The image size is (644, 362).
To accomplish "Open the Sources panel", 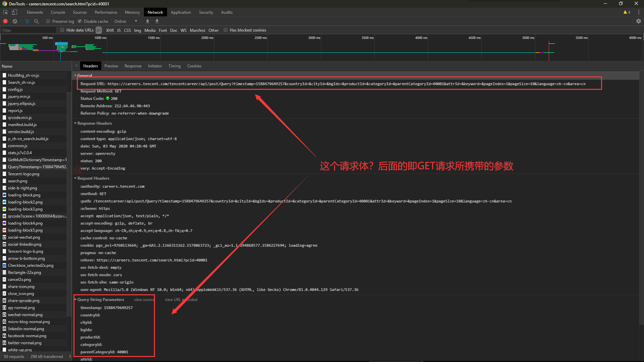I will coord(80,12).
